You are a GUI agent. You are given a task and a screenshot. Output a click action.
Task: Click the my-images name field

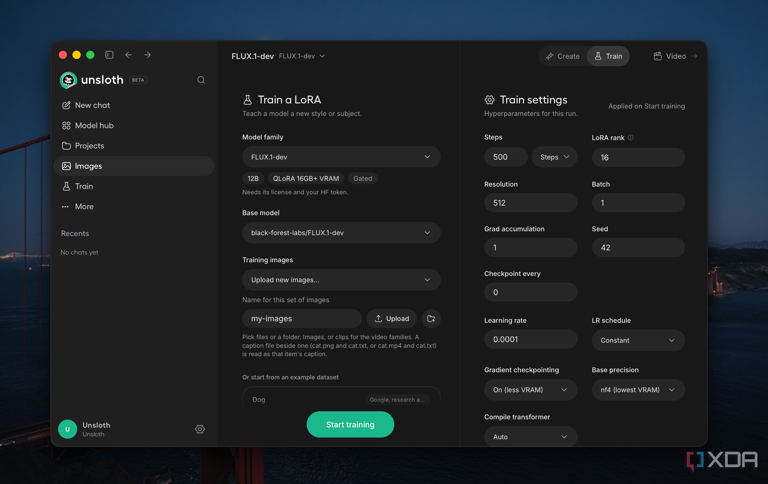[x=302, y=318]
